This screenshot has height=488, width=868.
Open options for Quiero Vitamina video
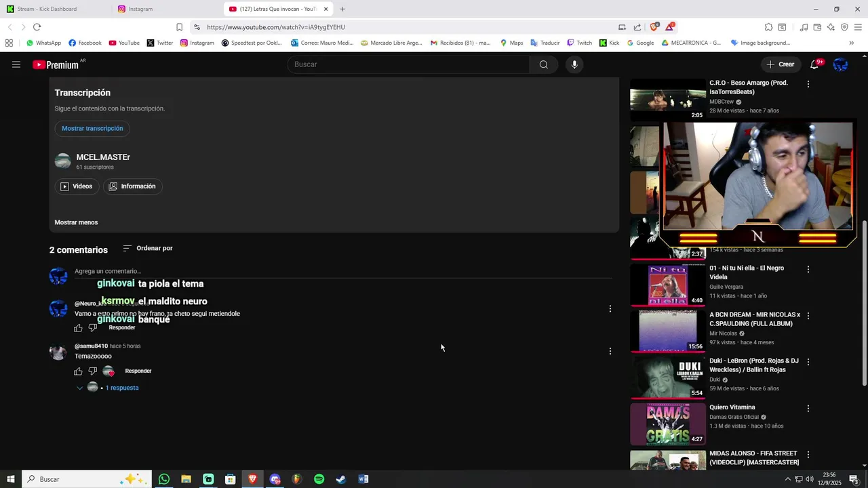click(808, 409)
